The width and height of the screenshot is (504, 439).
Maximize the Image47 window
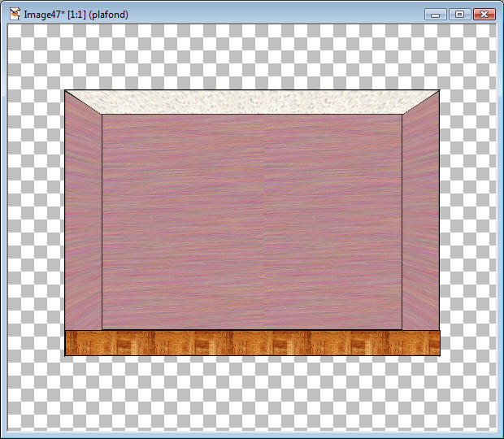pyautogui.click(x=460, y=15)
